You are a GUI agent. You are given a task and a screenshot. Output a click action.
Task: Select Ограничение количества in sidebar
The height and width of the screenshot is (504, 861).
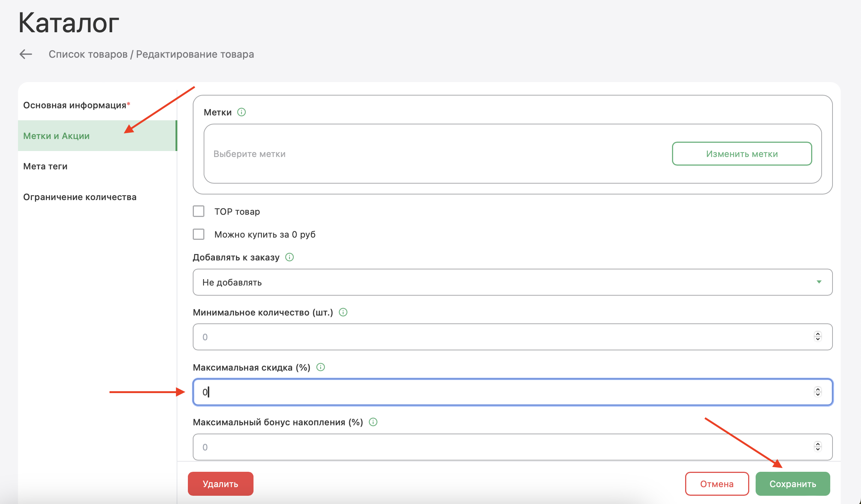pyautogui.click(x=80, y=197)
